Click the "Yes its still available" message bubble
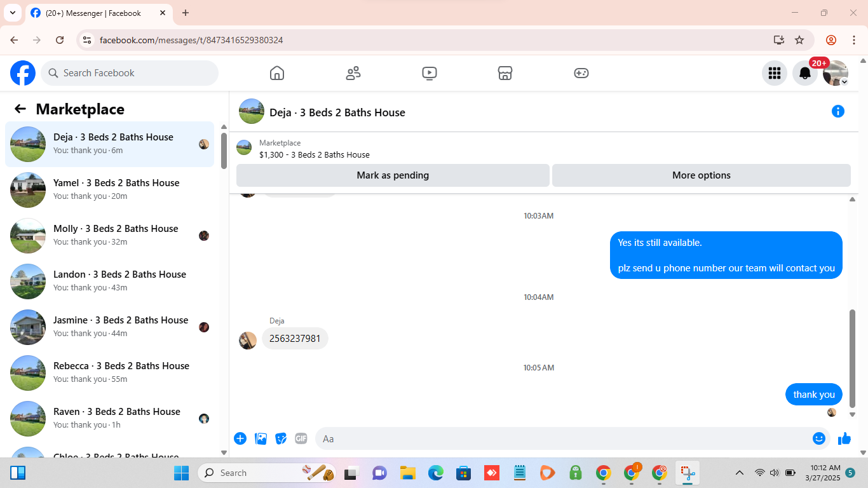Viewport: 868px width, 488px height. pyautogui.click(x=726, y=255)
